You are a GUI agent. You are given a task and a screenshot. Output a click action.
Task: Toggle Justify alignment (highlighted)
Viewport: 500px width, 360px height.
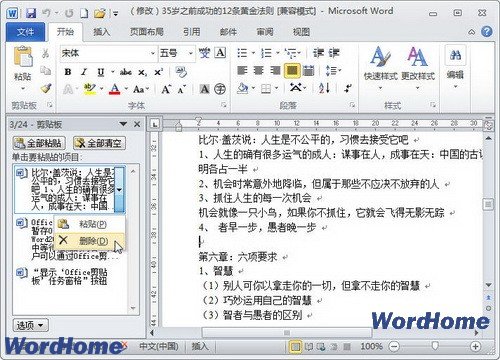pos(292,71)
